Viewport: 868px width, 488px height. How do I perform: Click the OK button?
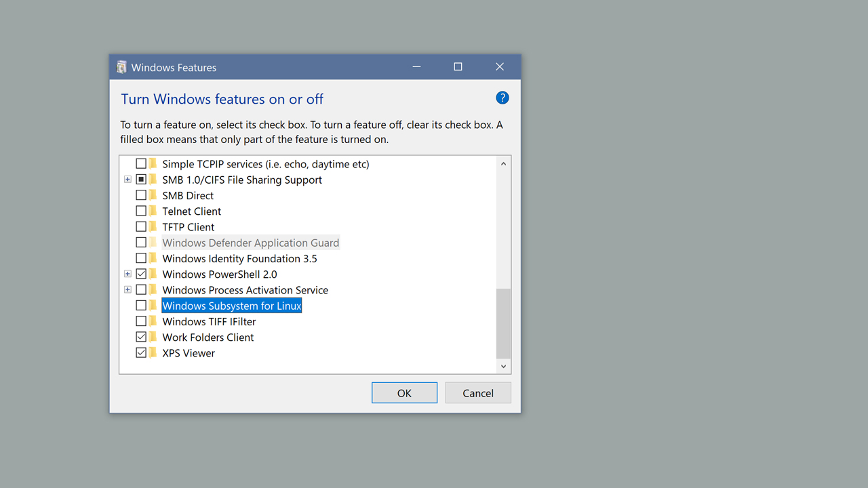click(404, 392)
